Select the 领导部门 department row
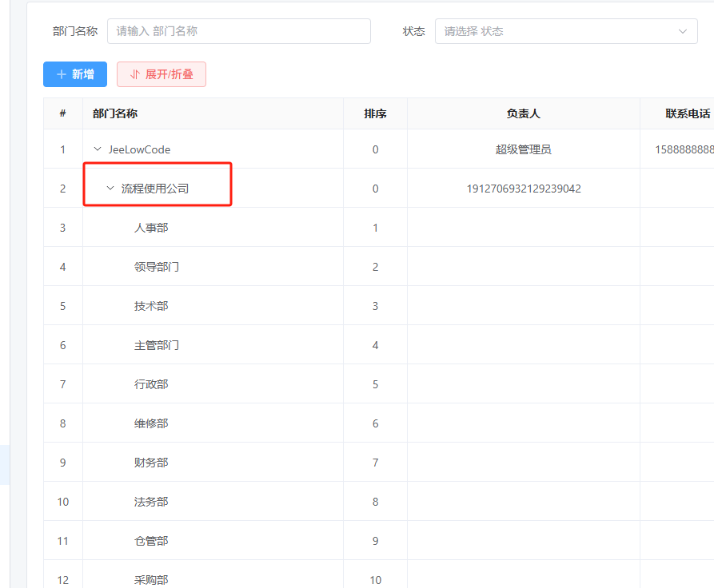714x588 pixels. coord(157,267)
